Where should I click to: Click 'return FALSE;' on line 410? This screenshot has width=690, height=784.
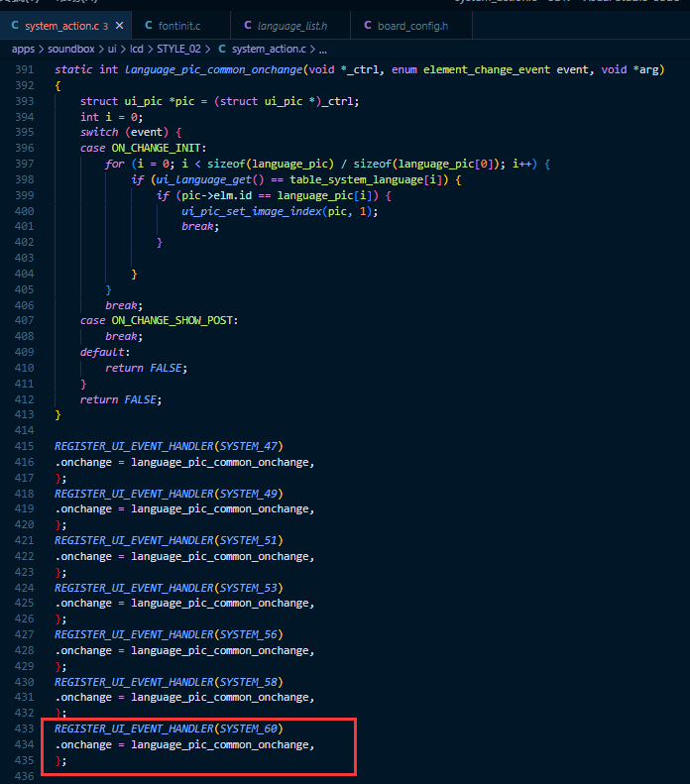146,368
